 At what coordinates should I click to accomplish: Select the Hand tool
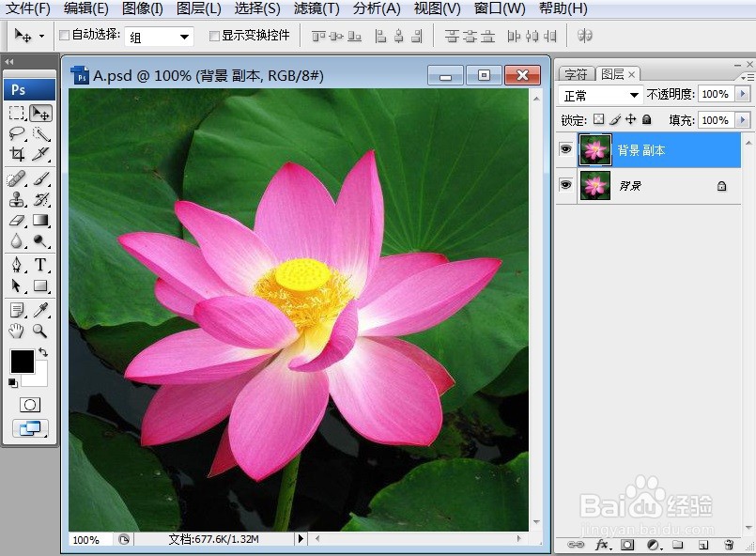pyautogui.click(x=17, y=331)
